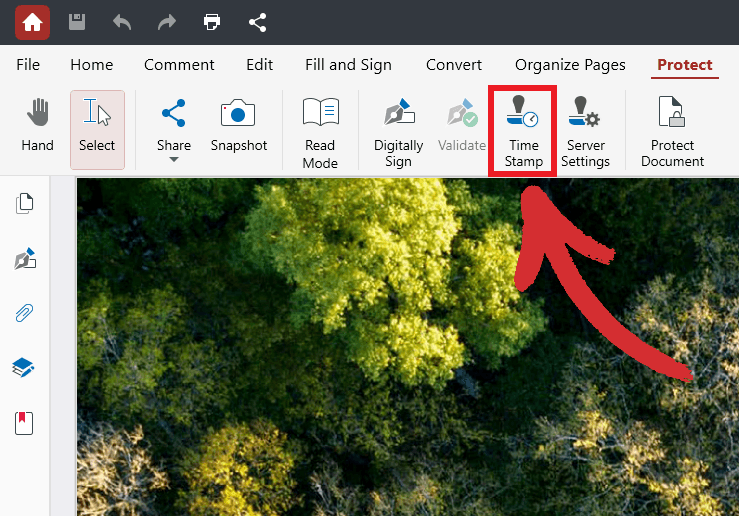Switch to the Comment tab
This screenshot has width=739, height=516.
(179, 65)
